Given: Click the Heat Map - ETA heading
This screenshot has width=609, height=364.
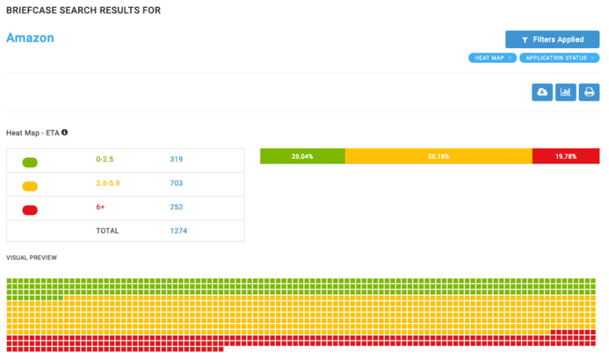Looking at the screenshot, I should (x=33, y=133).
